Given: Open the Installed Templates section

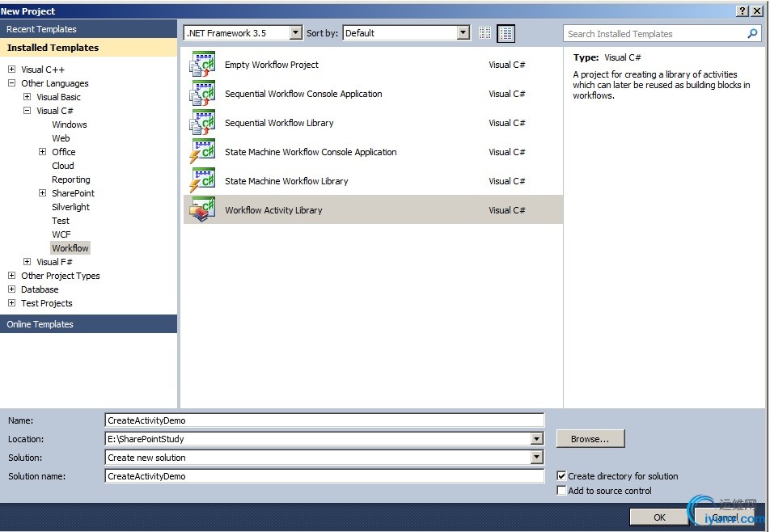Looking at the screenshot, I should 88,48.
